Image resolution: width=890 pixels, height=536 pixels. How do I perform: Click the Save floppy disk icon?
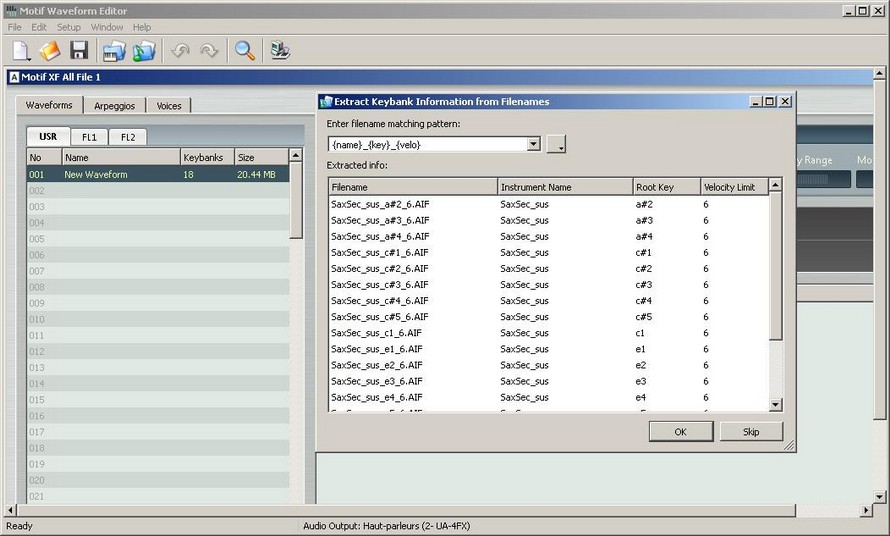79,51
